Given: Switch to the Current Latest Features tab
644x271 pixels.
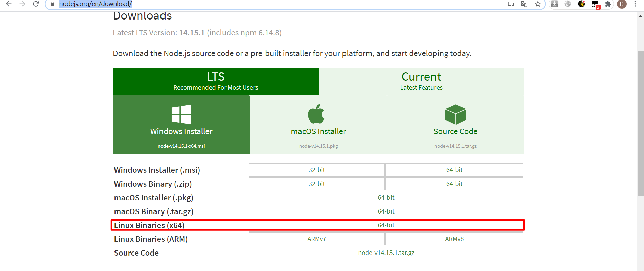Looking at the screenshot, I should 421,81.
